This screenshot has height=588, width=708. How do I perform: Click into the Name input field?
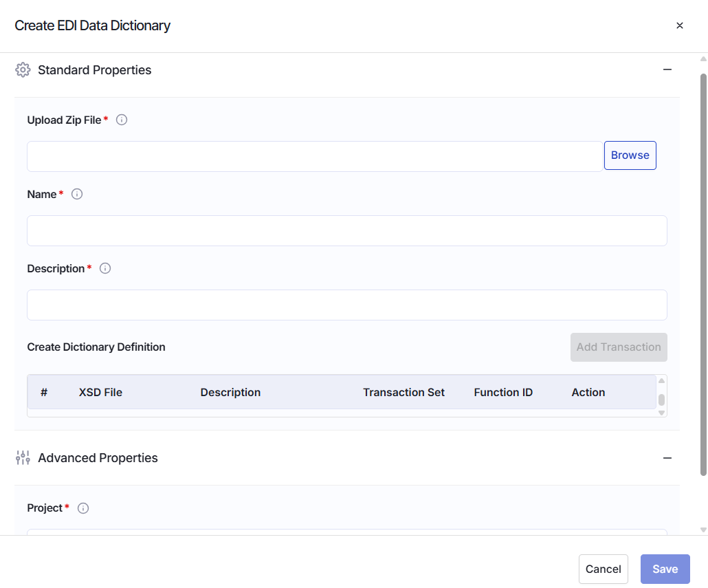tap(346, 231)
